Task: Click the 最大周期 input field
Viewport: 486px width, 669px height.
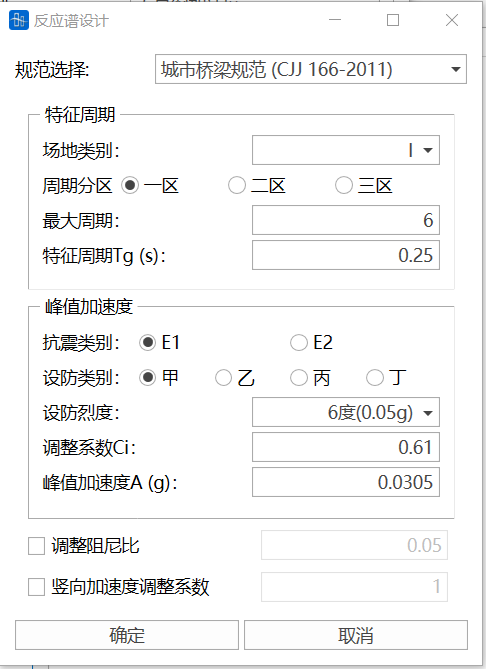Action: click(346, 220)
